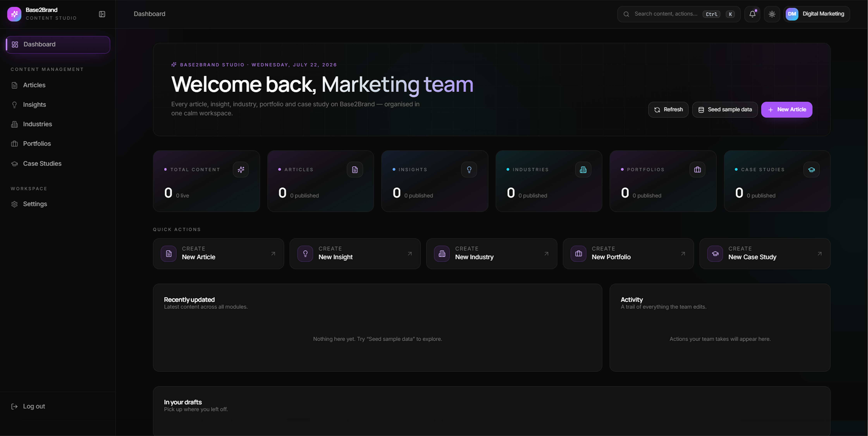Open Portfolios in the sidebar
The image size is (868, 436).
pyautogui.click(x=58, y=144)
